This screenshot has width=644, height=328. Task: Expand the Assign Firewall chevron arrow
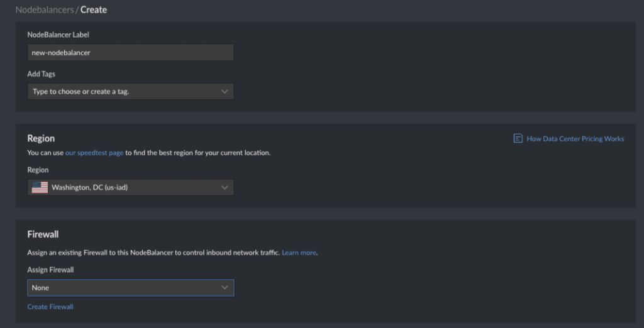225,287
